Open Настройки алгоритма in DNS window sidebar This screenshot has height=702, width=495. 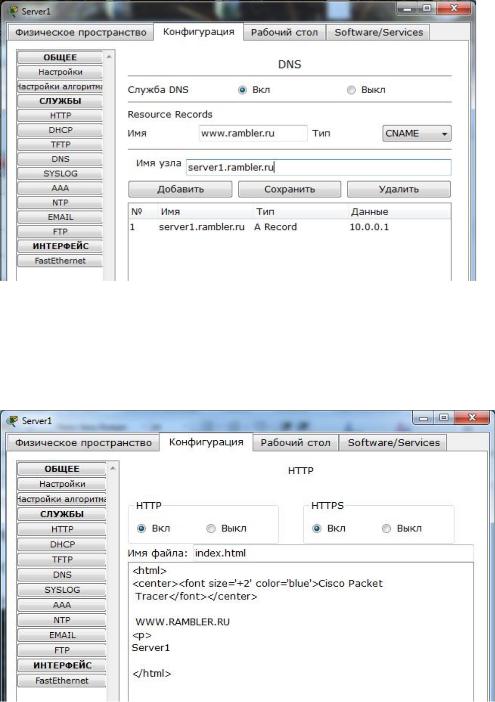pyautogui.click(x=60, y=86)
